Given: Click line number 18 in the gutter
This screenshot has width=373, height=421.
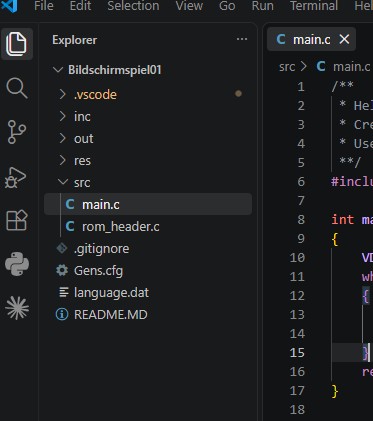Looking at the screenshot, I should click(297, 409).
